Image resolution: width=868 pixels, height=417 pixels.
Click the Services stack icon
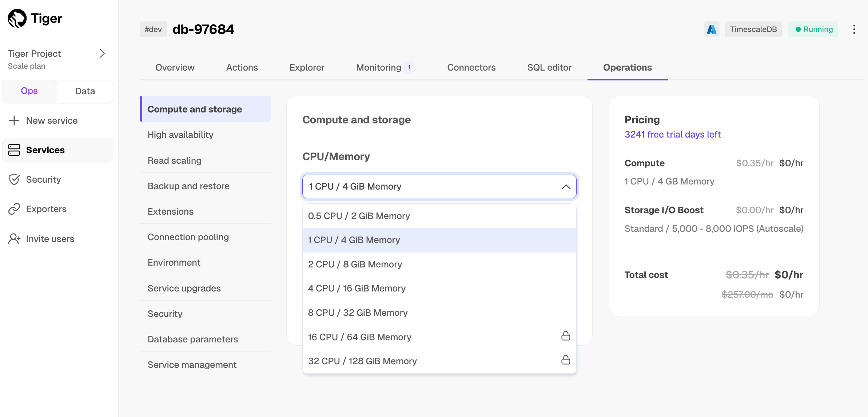(x=14, y=150)
